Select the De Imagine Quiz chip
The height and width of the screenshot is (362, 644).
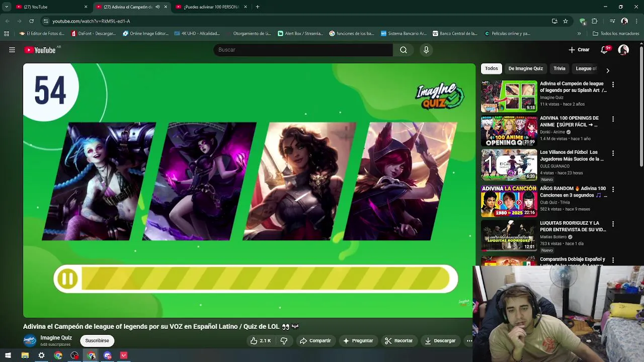tap(525, 68)
